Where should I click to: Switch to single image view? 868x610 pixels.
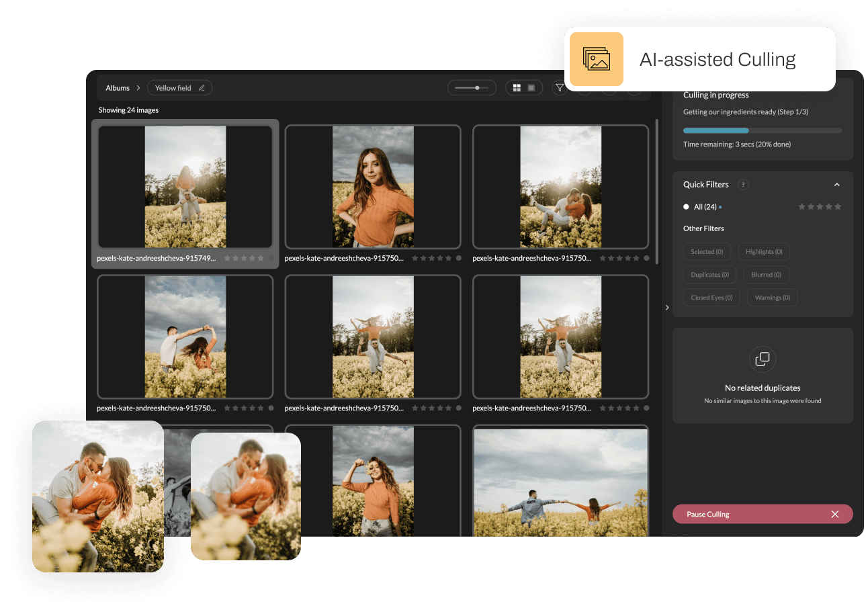tap(531, 87)
